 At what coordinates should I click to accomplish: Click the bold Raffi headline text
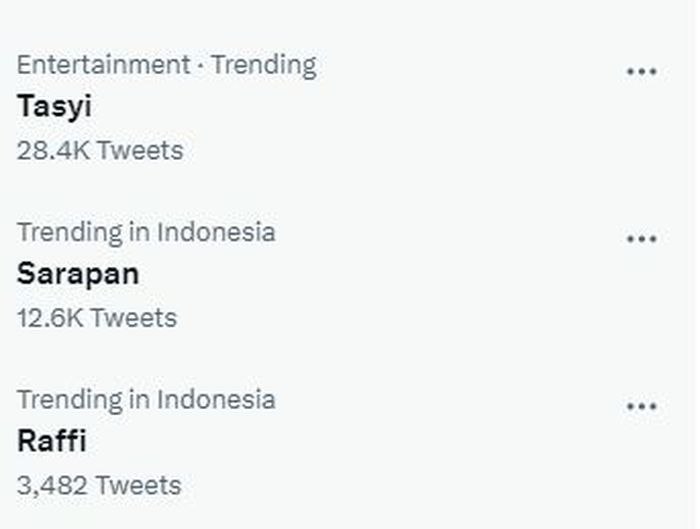point(51,441)
